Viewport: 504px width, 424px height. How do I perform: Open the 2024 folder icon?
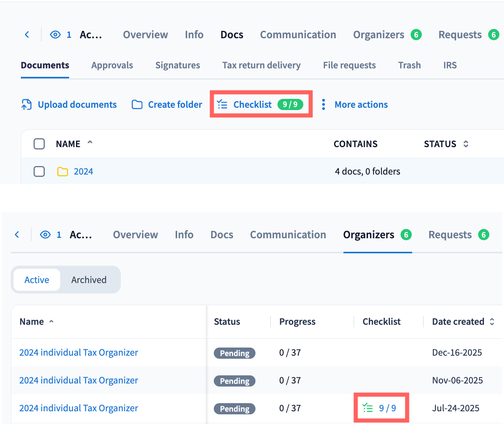point(63,171)
